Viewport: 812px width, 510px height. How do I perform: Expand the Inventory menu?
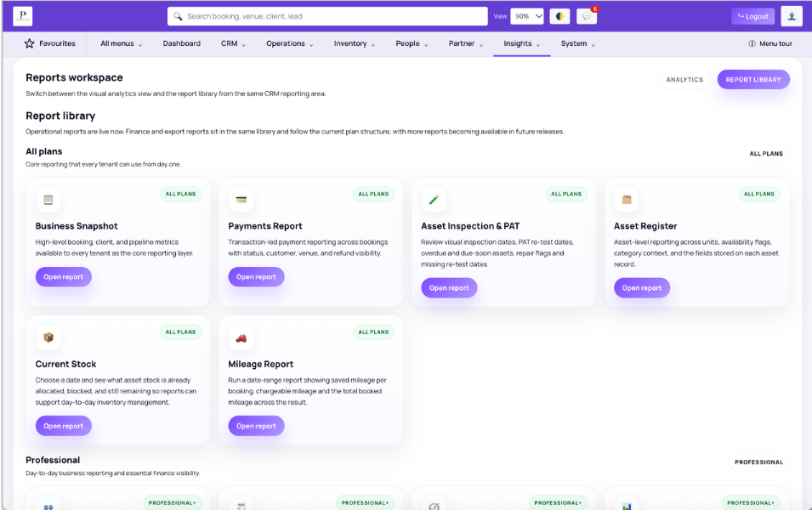coord(355,43)
